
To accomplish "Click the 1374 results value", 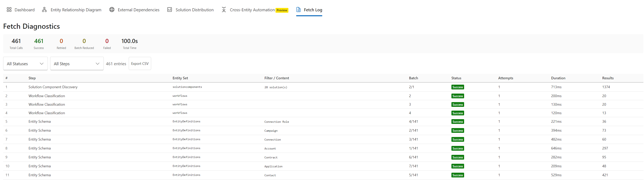I will click(606, 87).
